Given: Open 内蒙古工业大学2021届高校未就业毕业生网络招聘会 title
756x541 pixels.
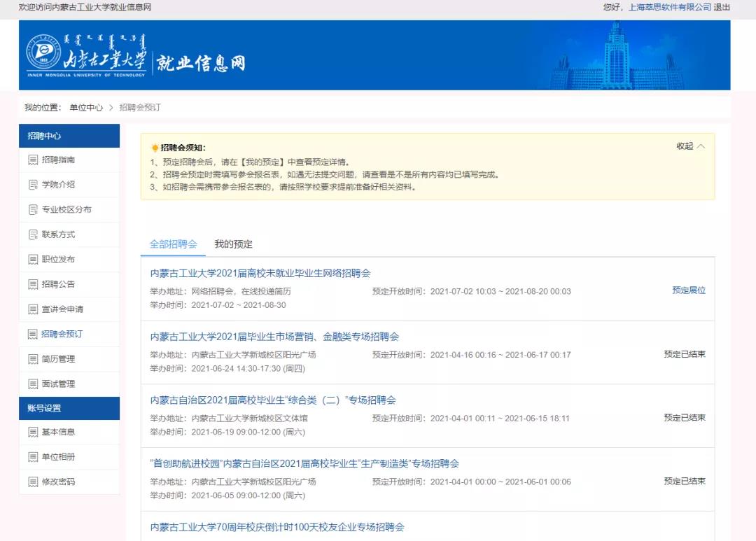Looking at the screenshot, I should [x=260, y=273].
